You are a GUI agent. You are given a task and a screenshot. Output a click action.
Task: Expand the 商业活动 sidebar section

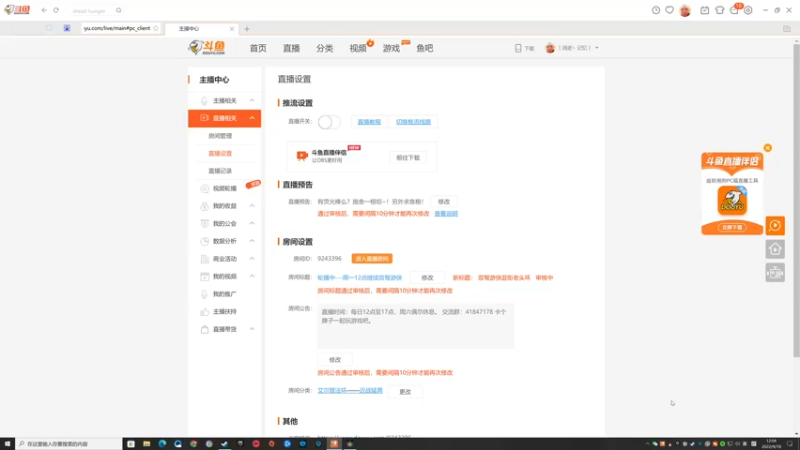252,259
